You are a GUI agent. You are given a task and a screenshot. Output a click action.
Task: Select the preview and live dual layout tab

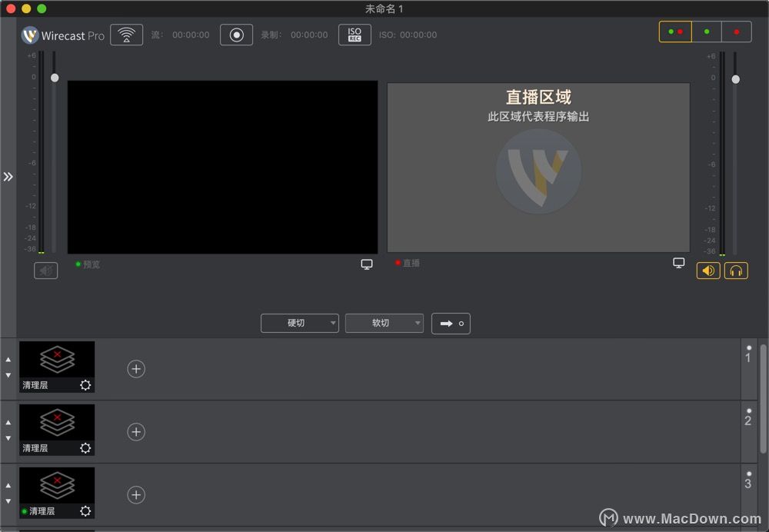[x=675, y=32]
